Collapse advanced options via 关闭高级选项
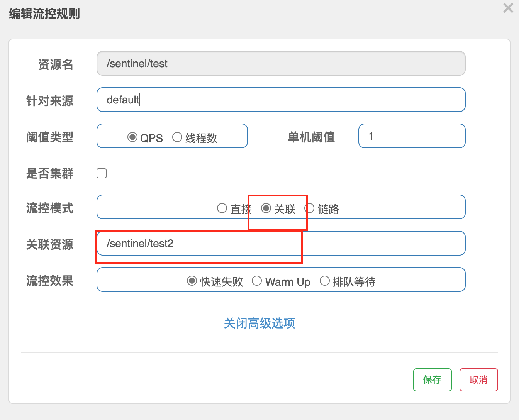The image size is (519, 420). click(259, 323)
